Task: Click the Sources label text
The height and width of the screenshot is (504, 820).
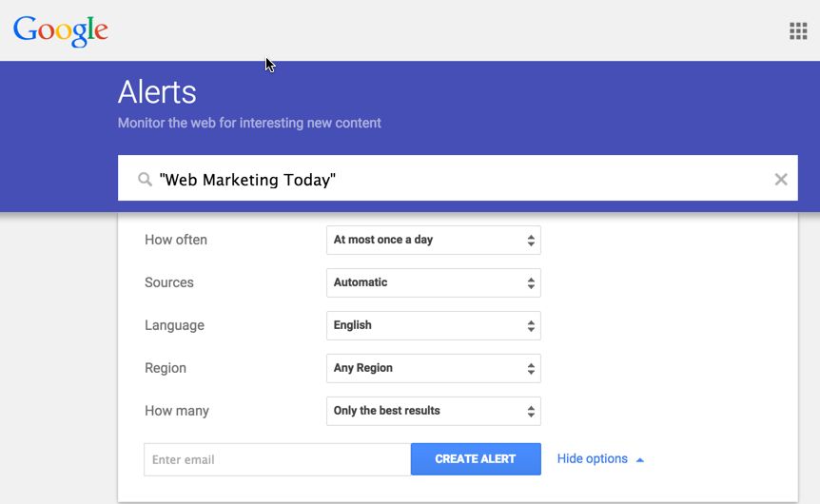Action: [x=169, y=282]
